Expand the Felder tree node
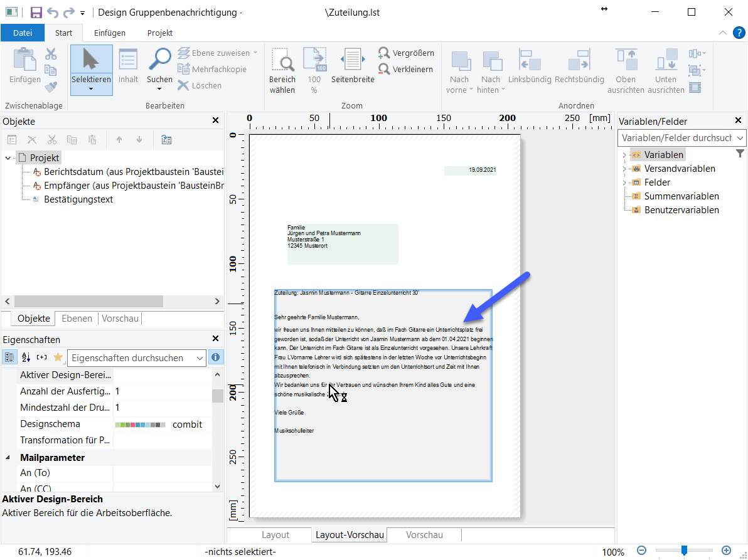The height and width of the screenshot is (560, 748). point(624,182)
